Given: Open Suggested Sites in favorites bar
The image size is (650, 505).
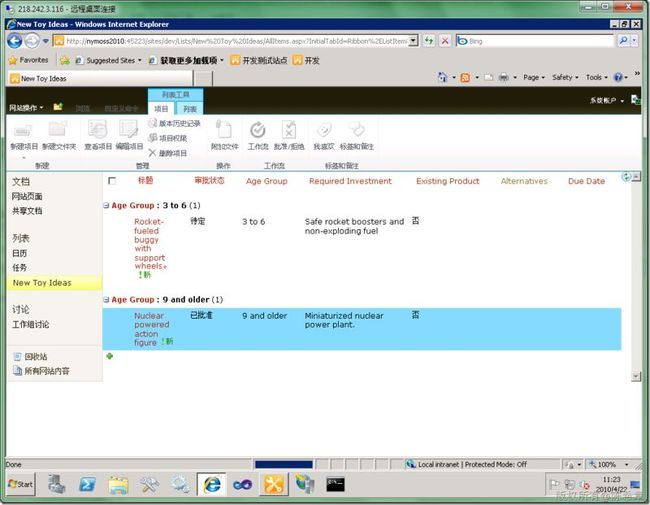Looking at the screenshot, I should (x=109, y=61).
